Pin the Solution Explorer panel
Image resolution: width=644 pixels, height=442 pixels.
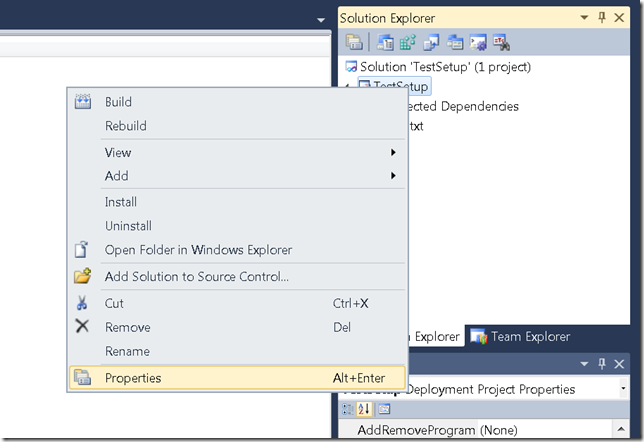coord(602,18)
